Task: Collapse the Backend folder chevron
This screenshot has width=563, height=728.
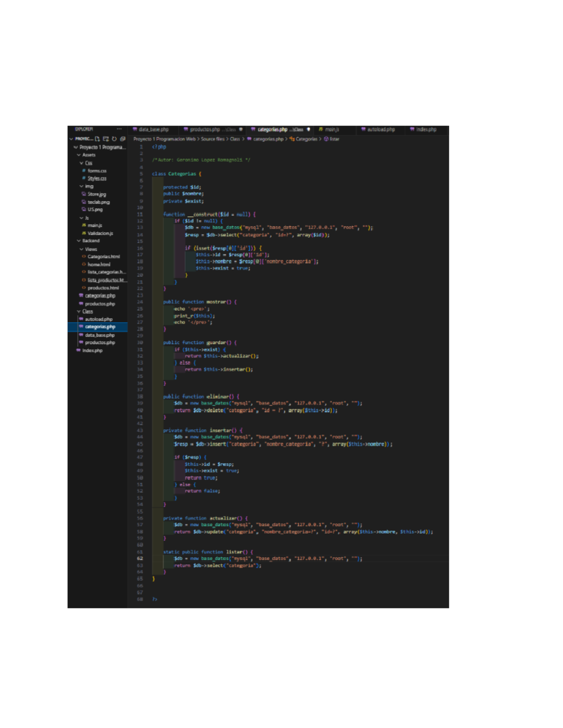Action: (79, 241)
